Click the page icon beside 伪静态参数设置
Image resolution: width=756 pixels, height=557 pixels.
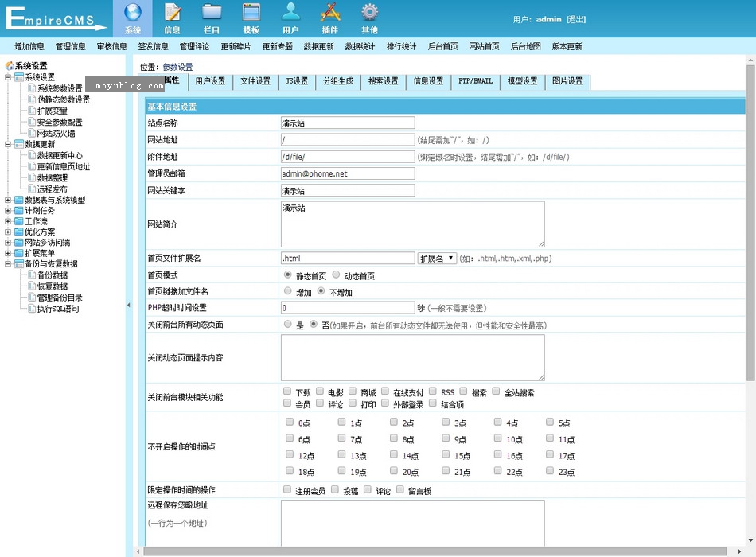coord(32,99)
